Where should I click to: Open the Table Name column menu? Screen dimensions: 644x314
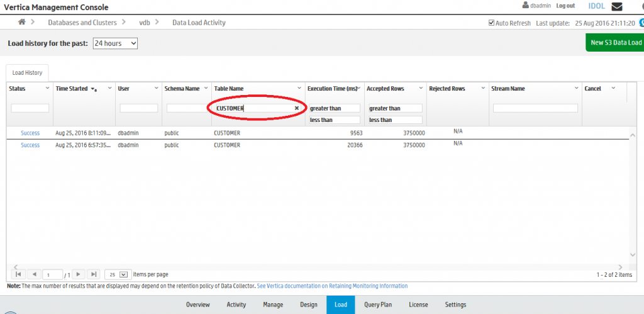tap(299, 88)
